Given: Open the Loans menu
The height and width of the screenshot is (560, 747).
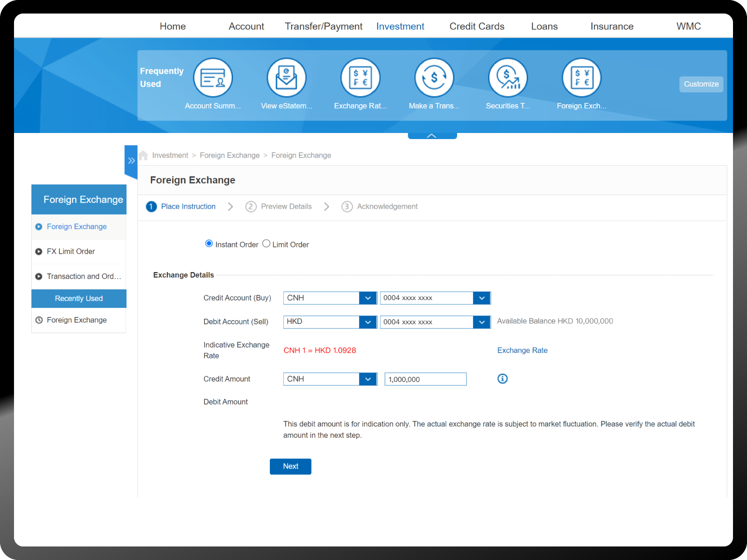Looking at the screenshot, I should click(x=544, y=27).
